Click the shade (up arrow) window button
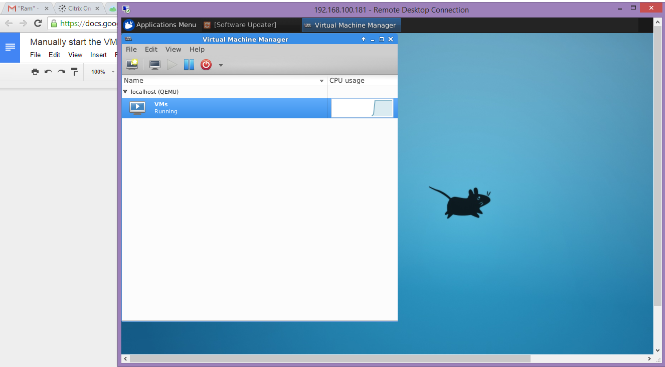This screenshot has width=665, height=367. click(x=363, y=39)
